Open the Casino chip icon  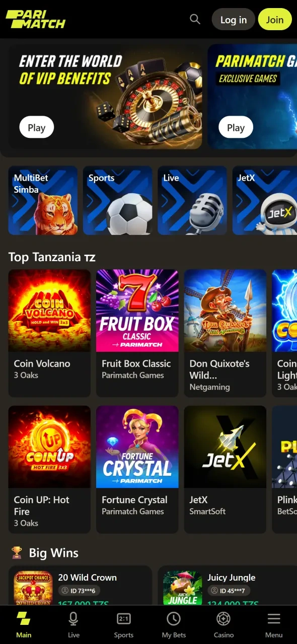[224, 619]
